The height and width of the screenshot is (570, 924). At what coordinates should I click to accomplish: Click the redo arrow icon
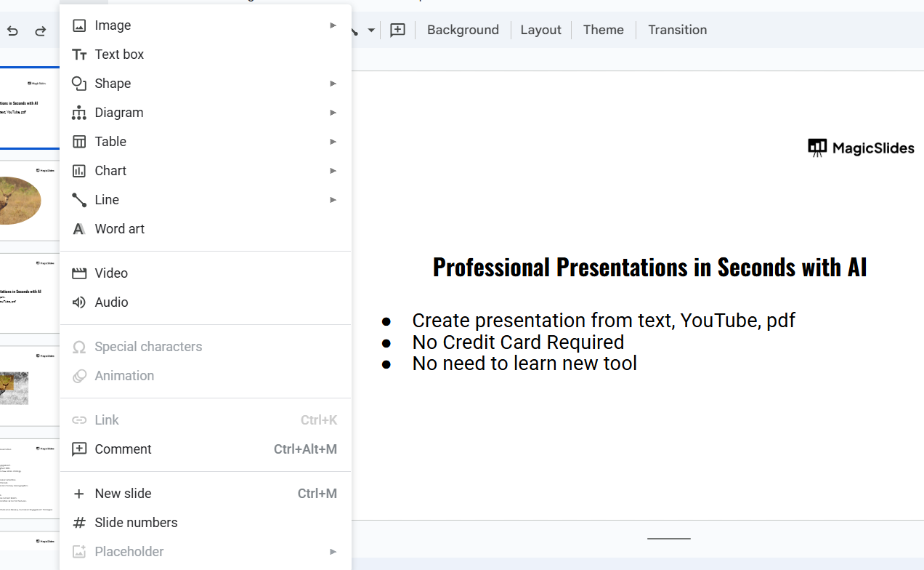pyautogui.click(x=41, y=31)
